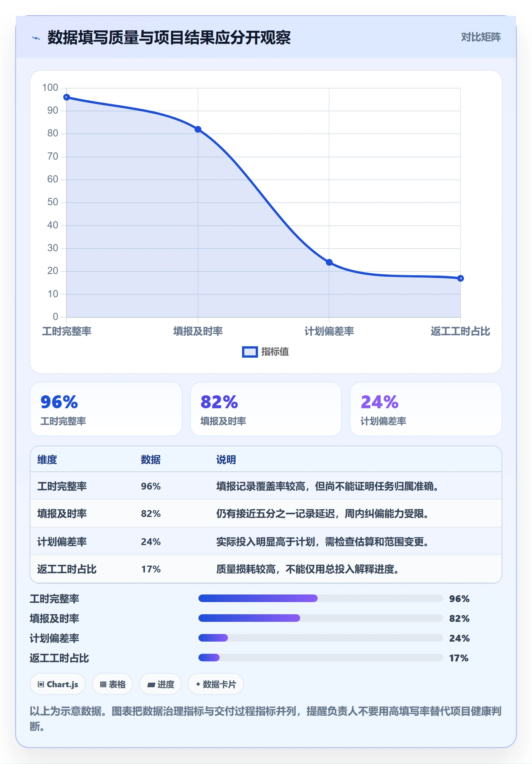Open the 24% 计划偏差率 stat card

(x=426, y=409)
